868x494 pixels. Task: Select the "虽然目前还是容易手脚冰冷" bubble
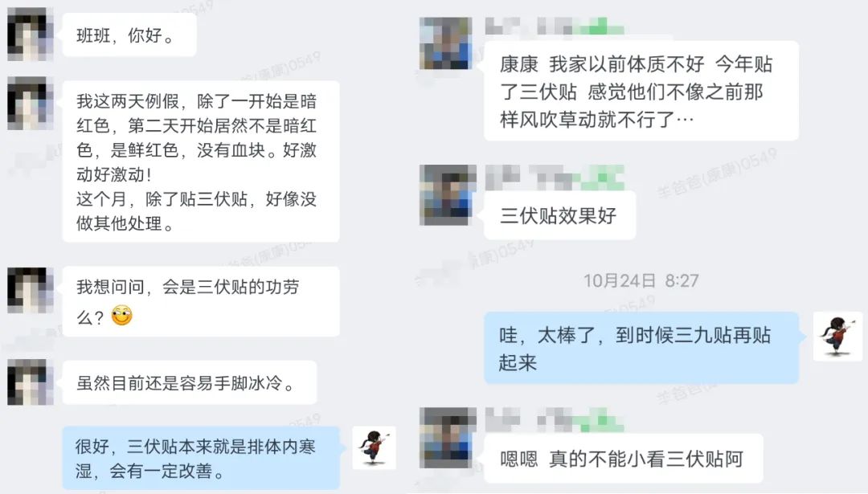190,382
